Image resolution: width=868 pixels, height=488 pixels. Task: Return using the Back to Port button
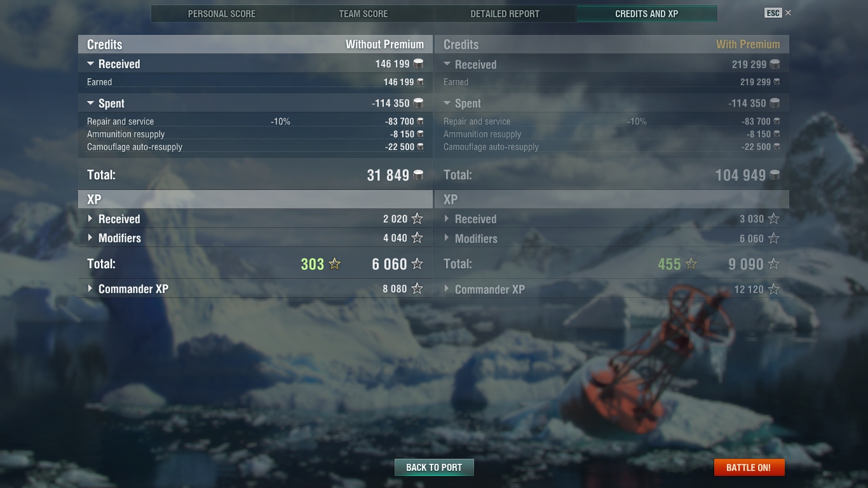point(434,467)
